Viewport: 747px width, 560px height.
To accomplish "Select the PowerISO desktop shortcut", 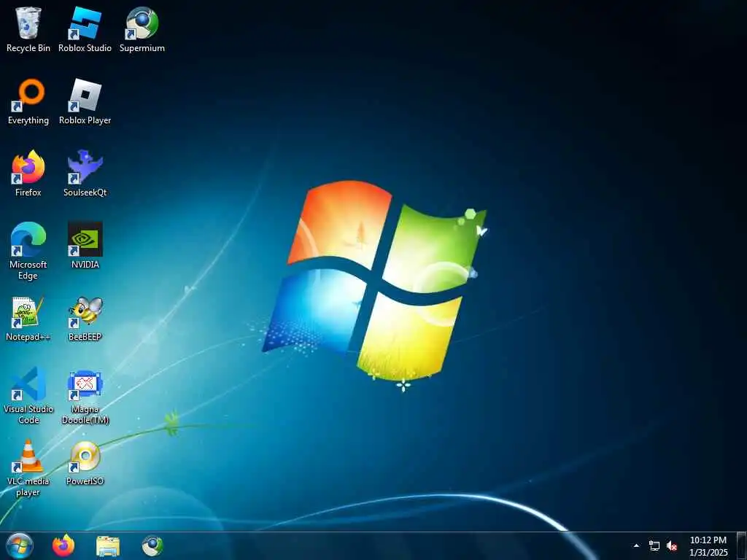I will pyautogui.click(x=85, y=463).
